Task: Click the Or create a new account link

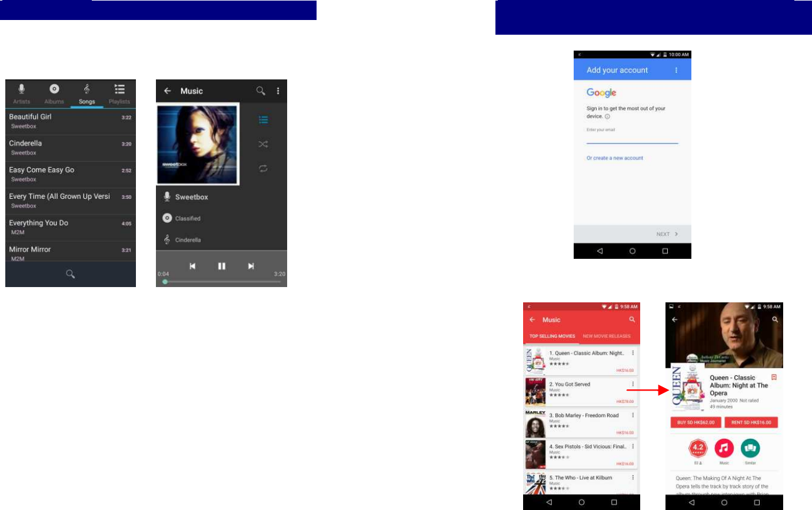Action: click(614, 158)
